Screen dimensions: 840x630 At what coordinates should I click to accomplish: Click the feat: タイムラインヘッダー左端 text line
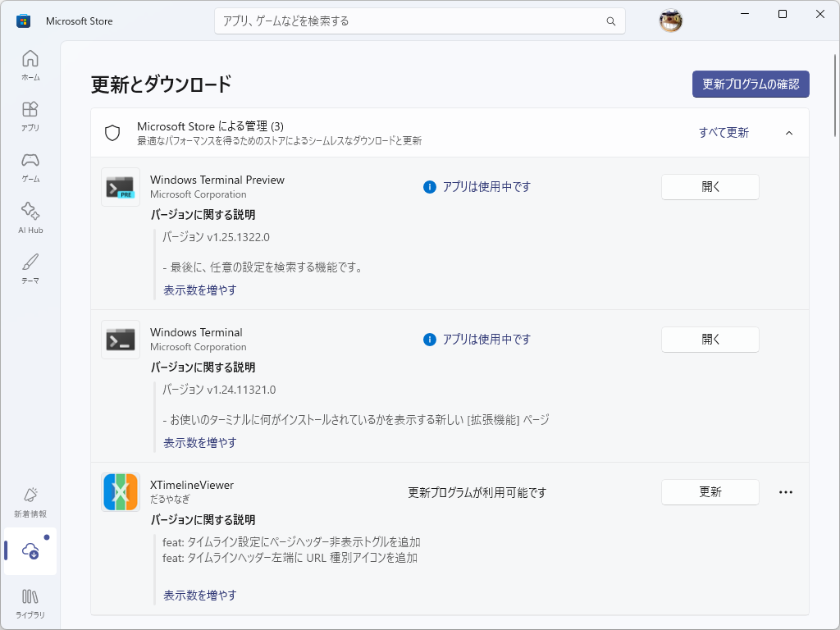tap(290, 558)
